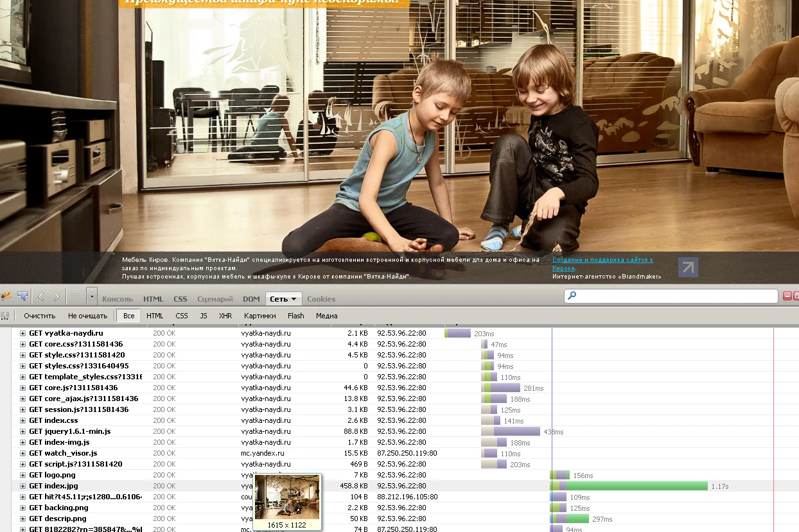Switch to the HTML panel tab

(154, 299)
